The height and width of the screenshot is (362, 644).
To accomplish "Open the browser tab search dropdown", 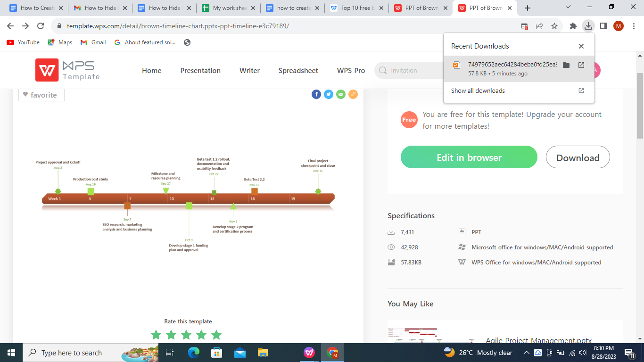I will (x=568, y=8).
